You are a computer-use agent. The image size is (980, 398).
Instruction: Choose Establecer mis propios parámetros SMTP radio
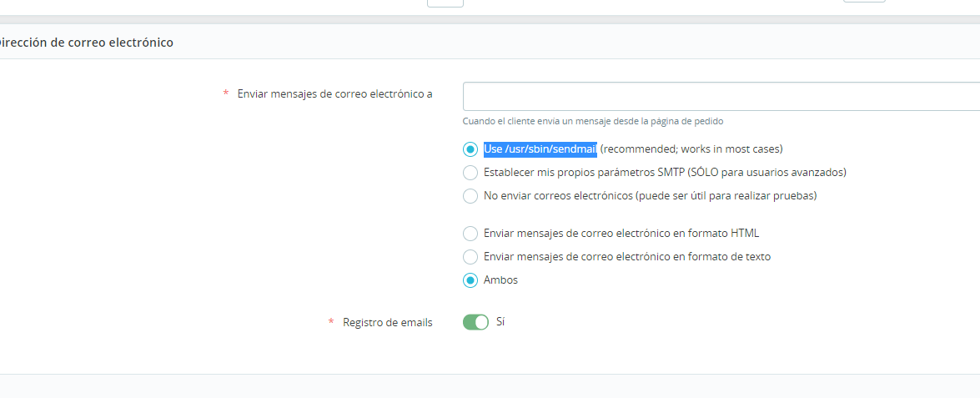point(470,173)
